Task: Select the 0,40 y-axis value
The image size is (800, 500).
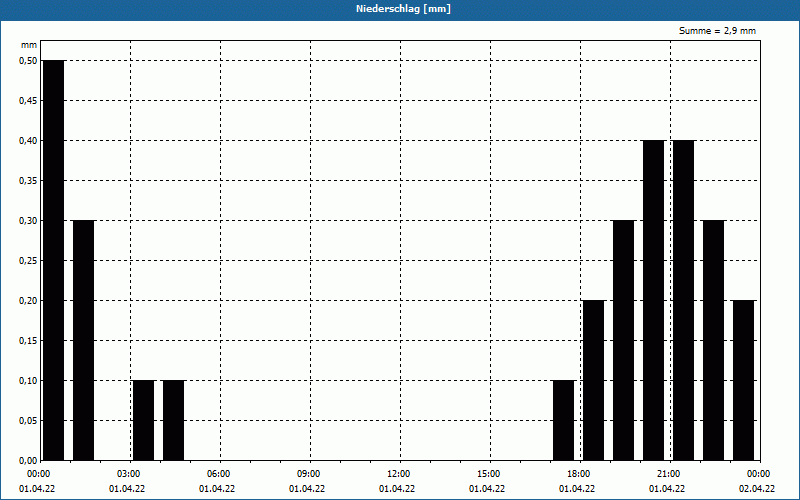Action: coord(28,141)
